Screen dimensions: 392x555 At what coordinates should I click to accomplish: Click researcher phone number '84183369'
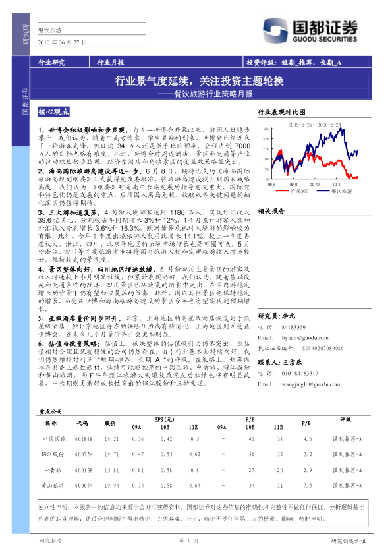click(294, 327)
